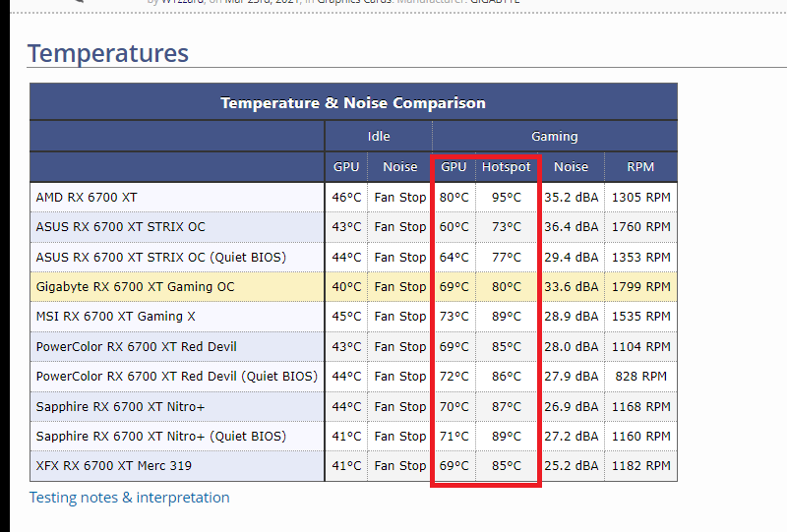Click the 1353 RPM value
The image size is (787, 532).
click(x=641, y=257)
